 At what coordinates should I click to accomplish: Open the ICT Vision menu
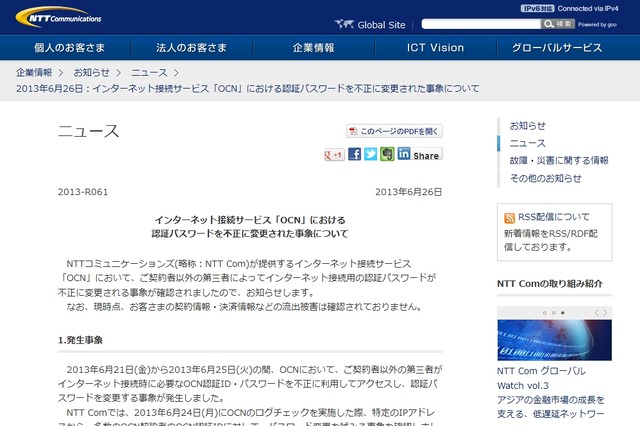tap(436, 48)
